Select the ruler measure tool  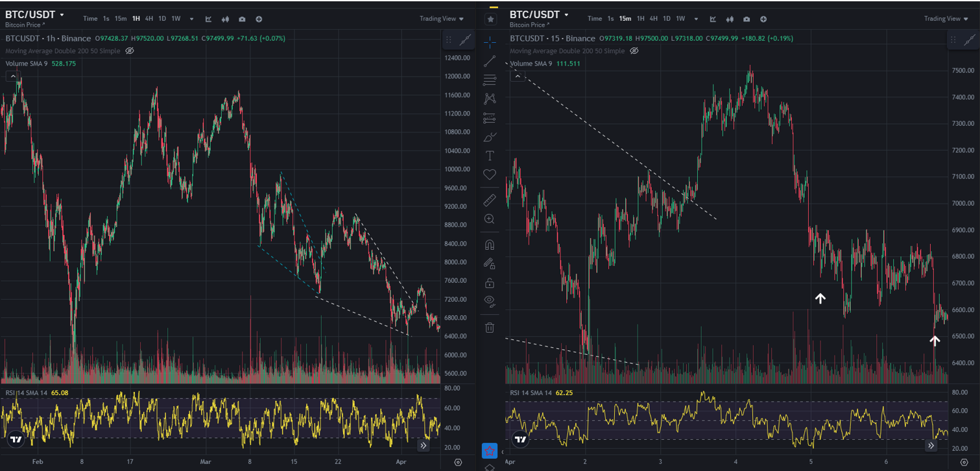[490, 200]
